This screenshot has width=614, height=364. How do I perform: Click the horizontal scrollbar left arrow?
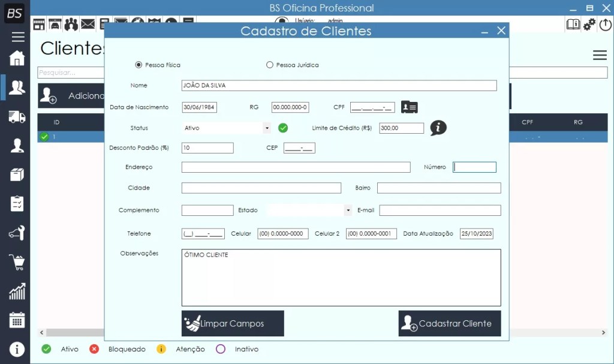(41, 332)
